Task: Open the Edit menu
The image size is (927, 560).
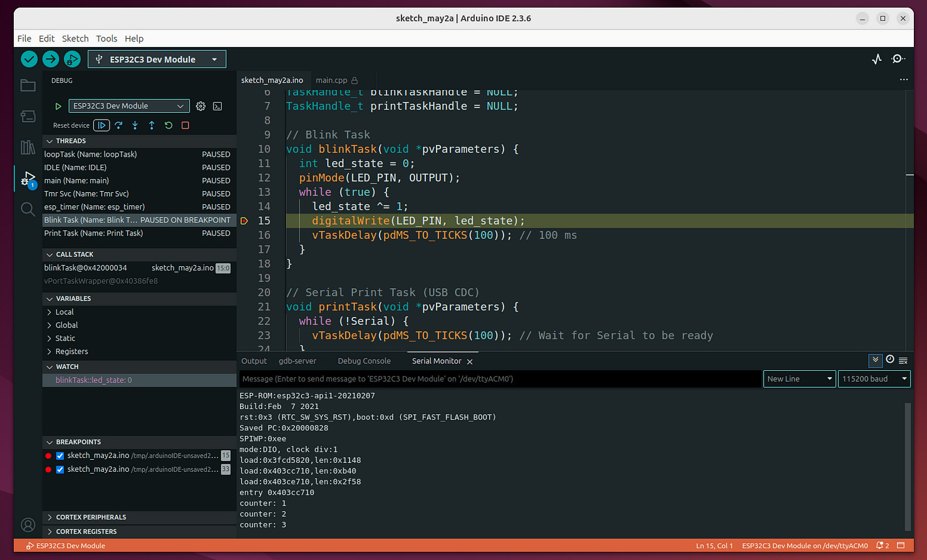Action: click(46, 38)
